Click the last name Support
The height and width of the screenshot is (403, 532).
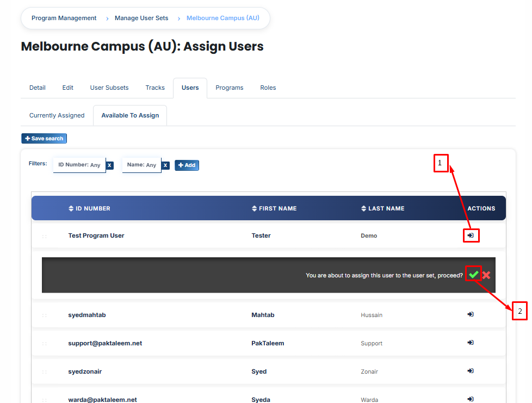coord(372,343)
